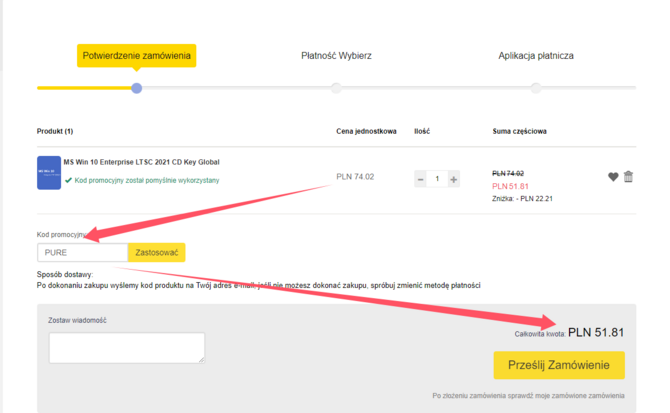Click the blue active progress dot

pyautogui.click(x=137, y=88)
